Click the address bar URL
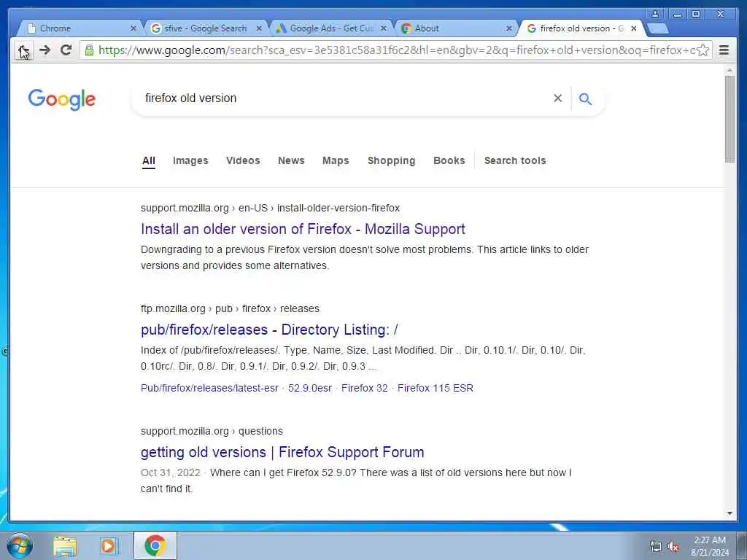This screenshot has height=560, width=747. [x=395, y=50]
